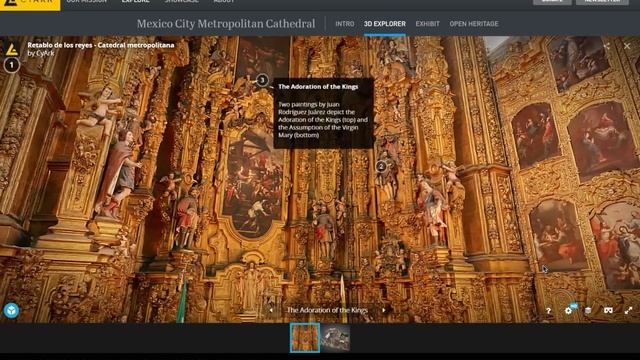This screenshot has height=360, width=640.
Task: Go to the next annotation
Action: [x=384, y=310]
